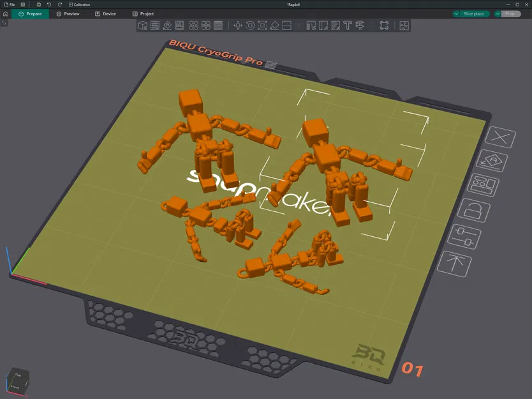
Task: Expand the Print options dropdown arrow
Action: [x=498, y=14]
